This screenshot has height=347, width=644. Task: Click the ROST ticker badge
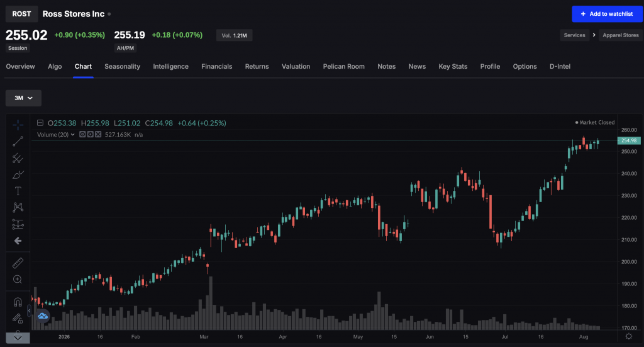point(22,14)
